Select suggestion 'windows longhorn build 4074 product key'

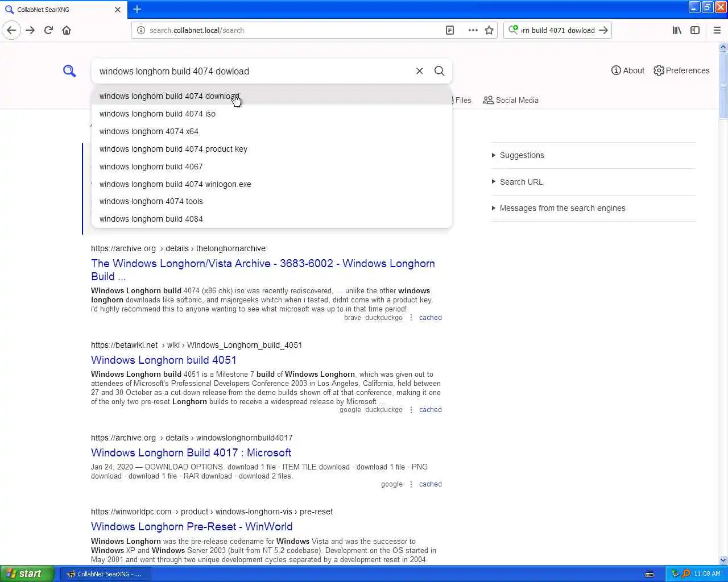[272, 149]
